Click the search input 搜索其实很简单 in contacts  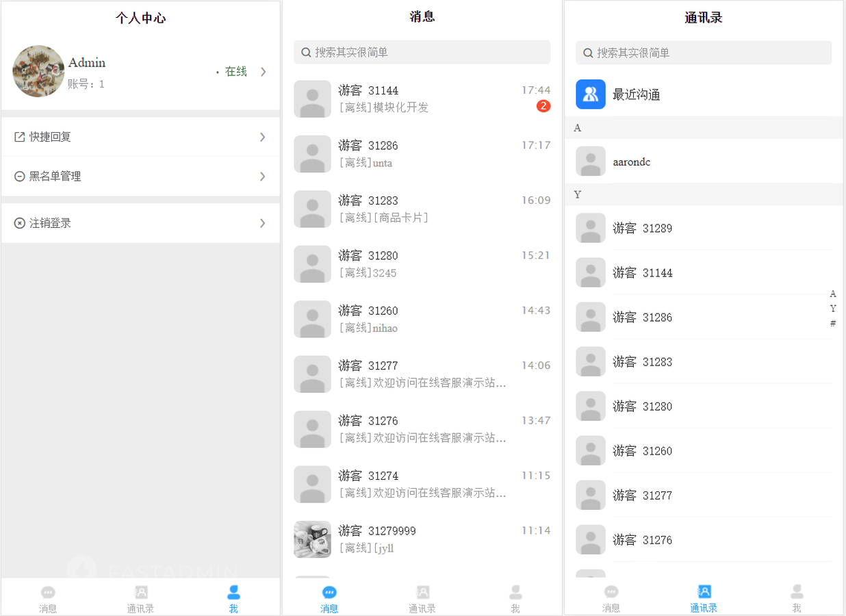[703, 52]
